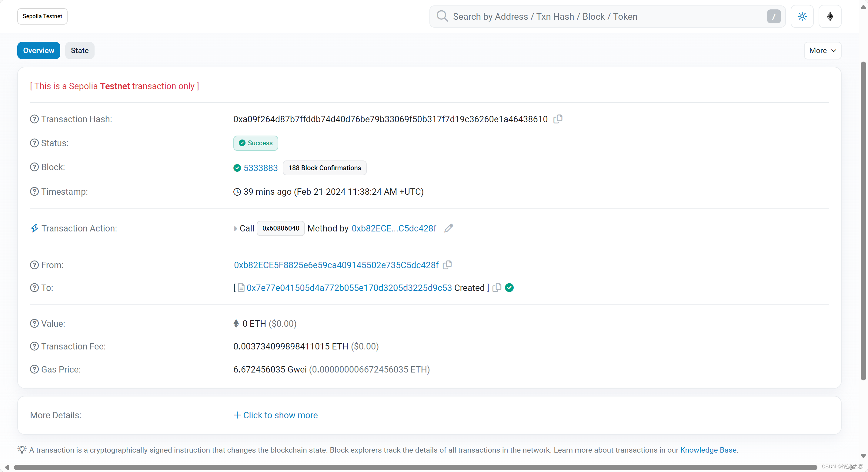Expand Click to show more details
Viewport: 868px width, 472px height.
tap(275, 415)
